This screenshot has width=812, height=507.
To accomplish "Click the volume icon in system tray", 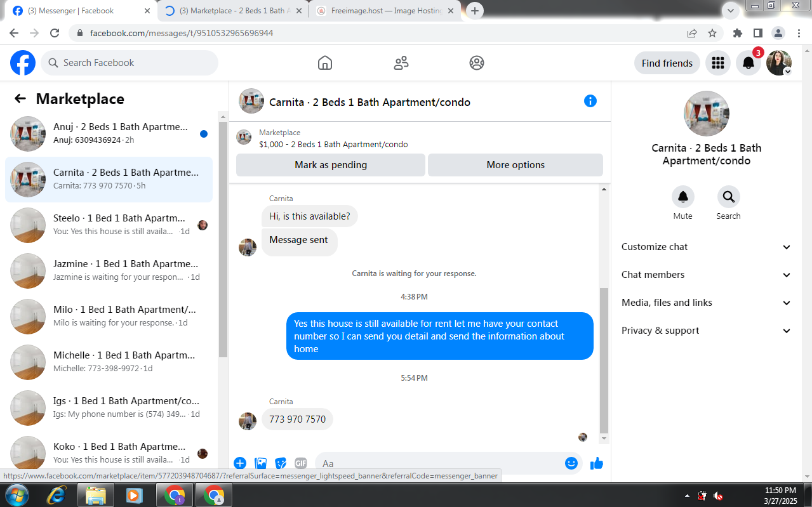I will [x=718, y=496].
